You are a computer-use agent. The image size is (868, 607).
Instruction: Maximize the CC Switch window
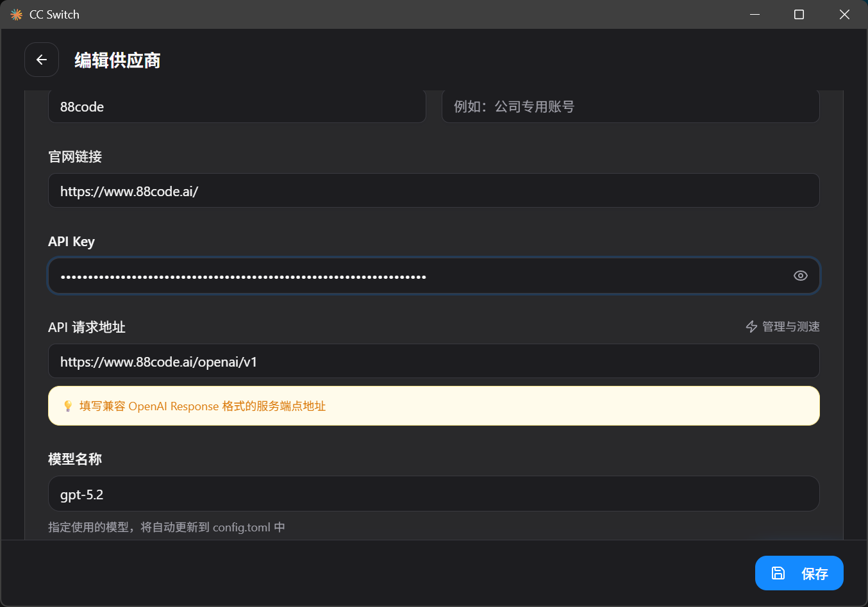click(799, 14)
